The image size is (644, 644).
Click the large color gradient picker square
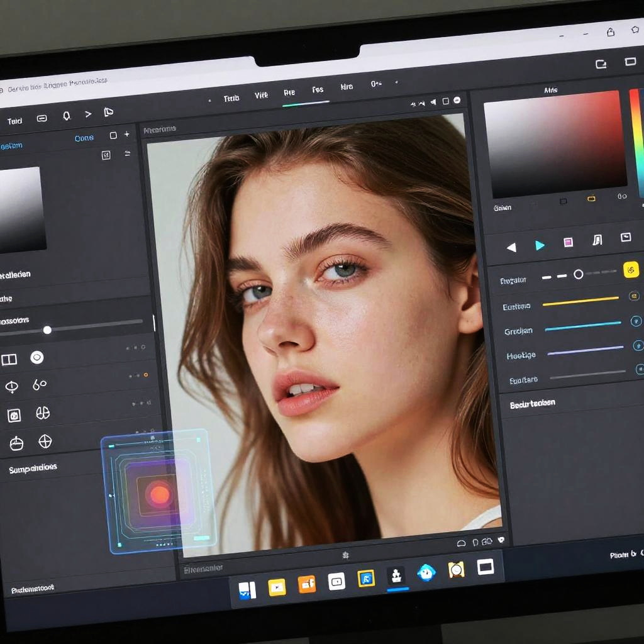(555, 145)
